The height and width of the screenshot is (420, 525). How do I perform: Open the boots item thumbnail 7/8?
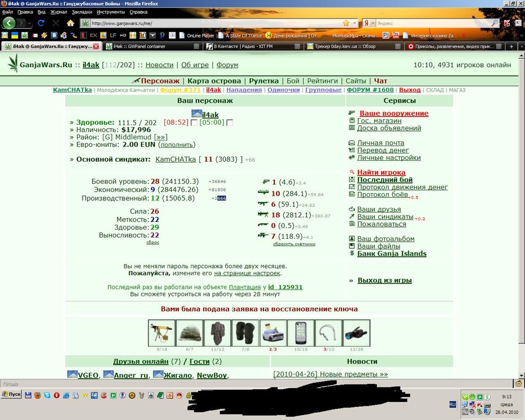point(245,333)
